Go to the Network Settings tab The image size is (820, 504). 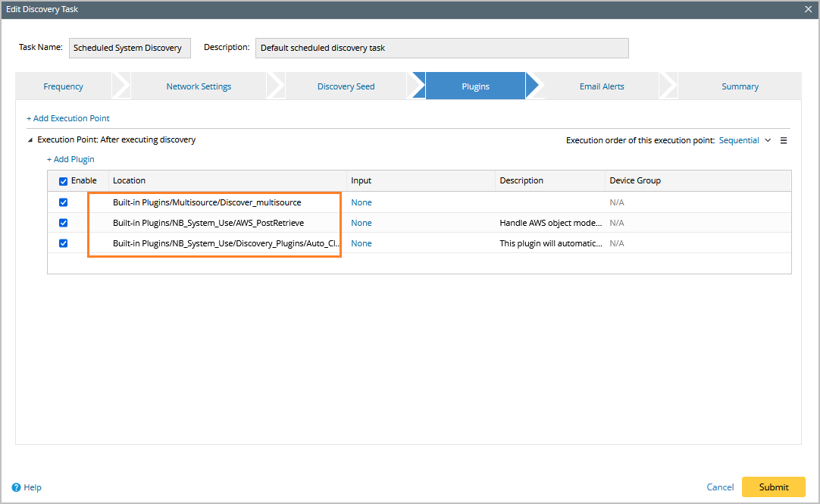pos(199,86)
